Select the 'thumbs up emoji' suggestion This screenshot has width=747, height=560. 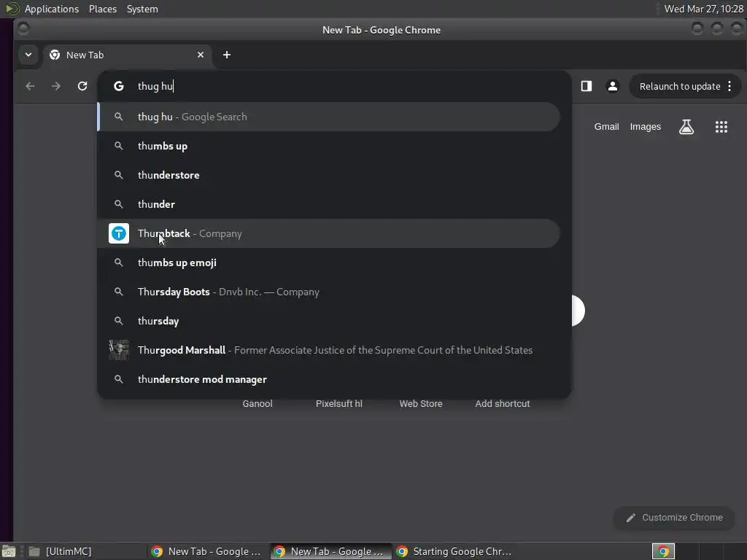click(x=329, y=262)
